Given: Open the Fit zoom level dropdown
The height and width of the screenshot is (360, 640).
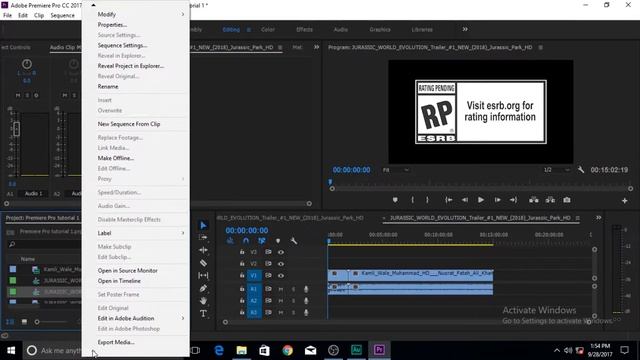Looking at the screenshot, I should (396, 170).
